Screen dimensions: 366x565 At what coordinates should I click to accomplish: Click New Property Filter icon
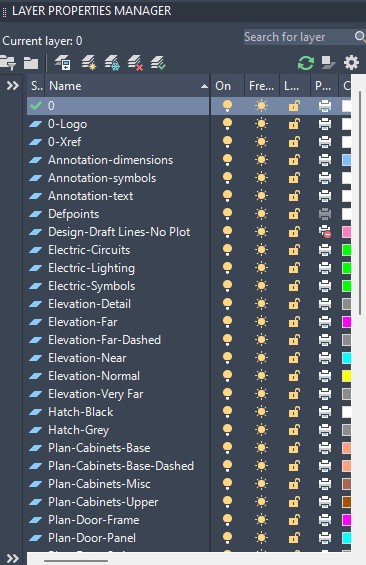tap(8, 63)
